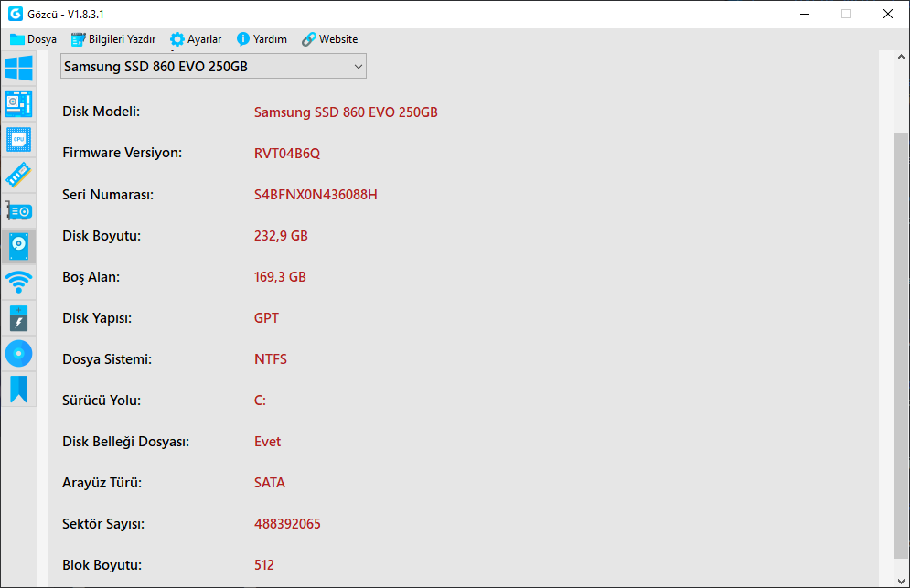Click file system value NTFS
This screenshot has height=588, width=910.
coord(271,359)
